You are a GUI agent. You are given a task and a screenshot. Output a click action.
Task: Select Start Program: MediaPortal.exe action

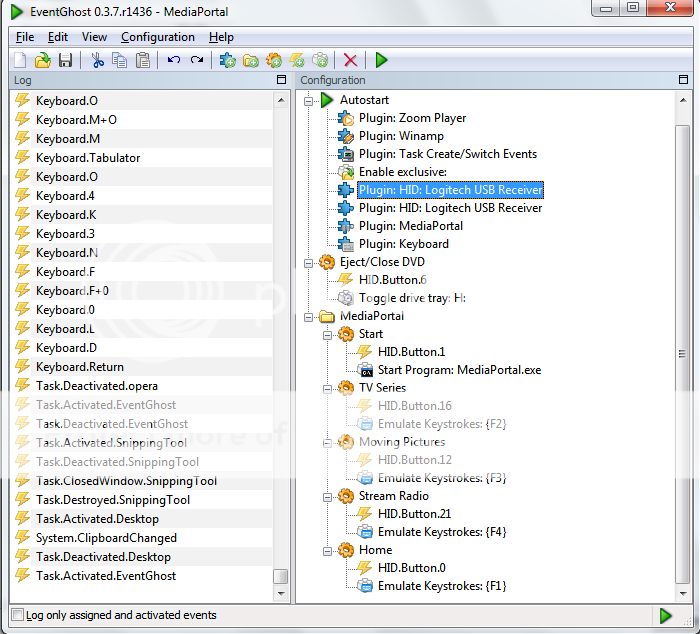(x=459, y=370)
